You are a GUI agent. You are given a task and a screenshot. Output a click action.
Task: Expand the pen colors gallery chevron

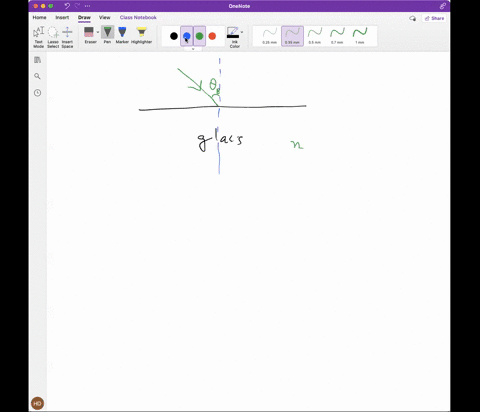(193, 49)
